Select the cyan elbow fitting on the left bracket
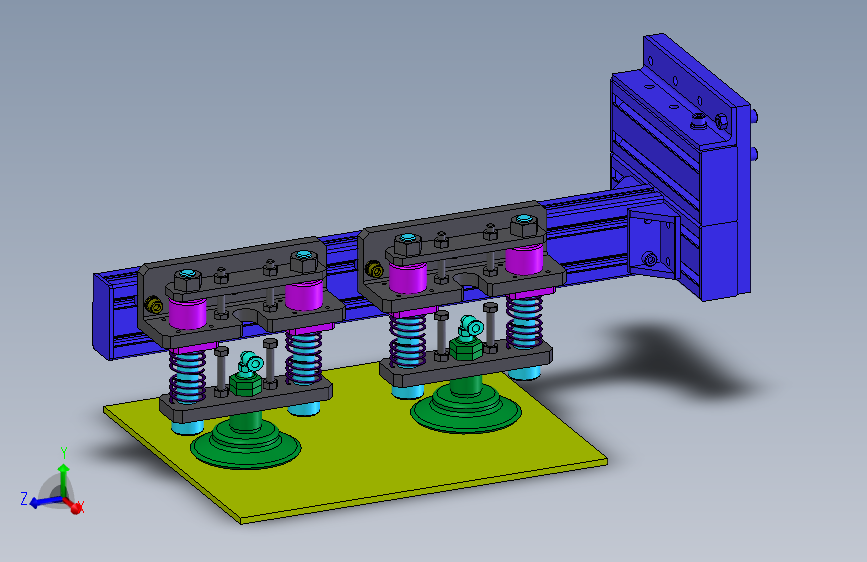The image size is (867, 562). point(250,362)
